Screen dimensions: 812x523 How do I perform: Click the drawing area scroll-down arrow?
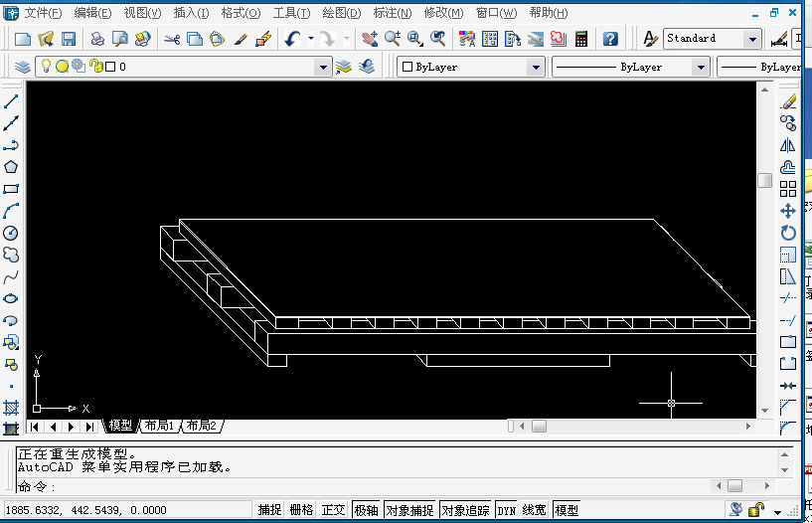[765, 411]
